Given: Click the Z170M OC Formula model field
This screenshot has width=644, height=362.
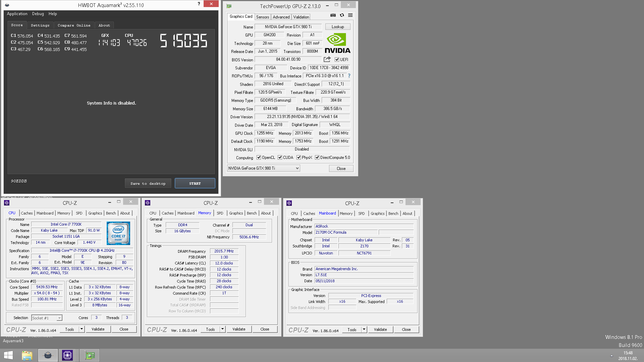Looking at the screenshot, I should pyautogui.click(x=346, y=232).
